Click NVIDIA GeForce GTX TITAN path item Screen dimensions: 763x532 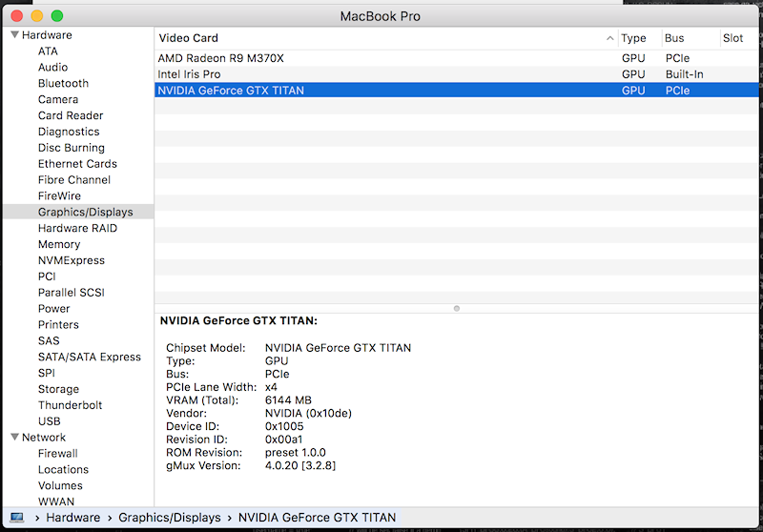(317, 518)
